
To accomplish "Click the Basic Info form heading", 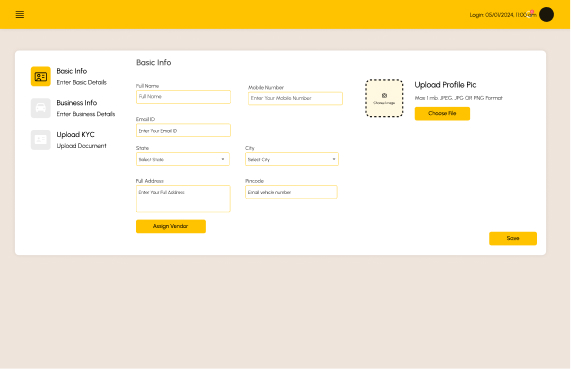I will [x=154, y=63].
